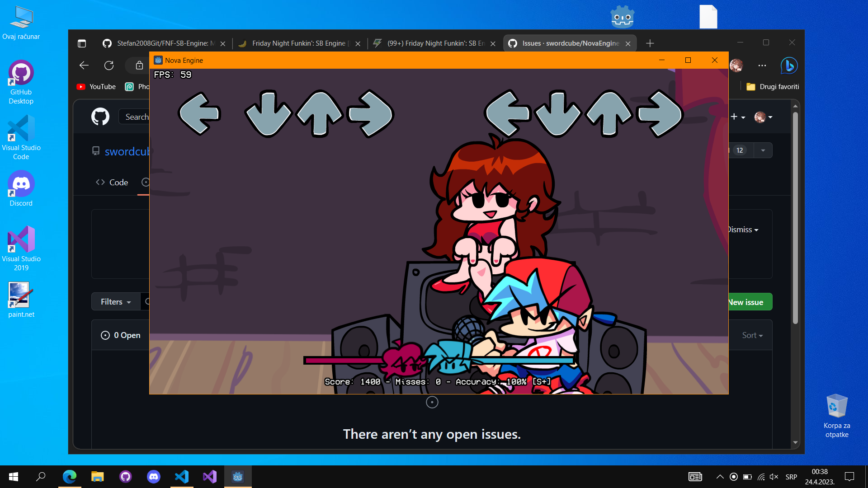Expand the Filters dropdown on GitHub
The width and height of the screenshot is (868, 488).
(115, 301)
